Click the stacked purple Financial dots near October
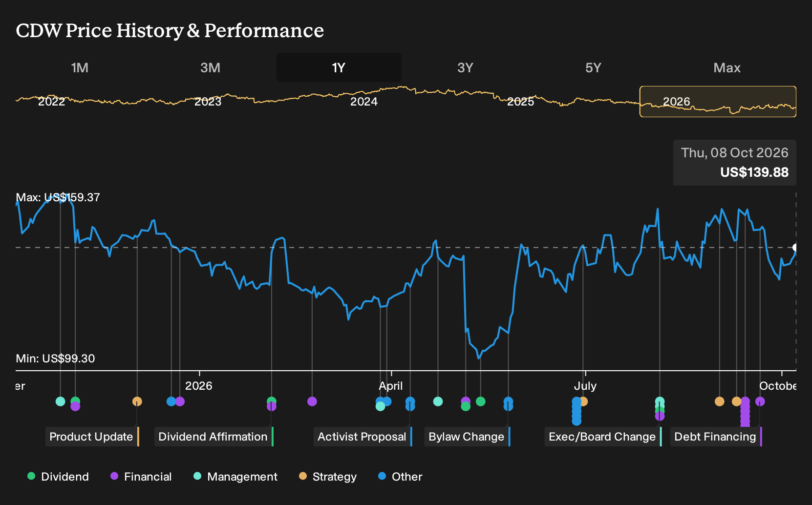The height and width of the screenshot is (505, 812). (745, 413)
